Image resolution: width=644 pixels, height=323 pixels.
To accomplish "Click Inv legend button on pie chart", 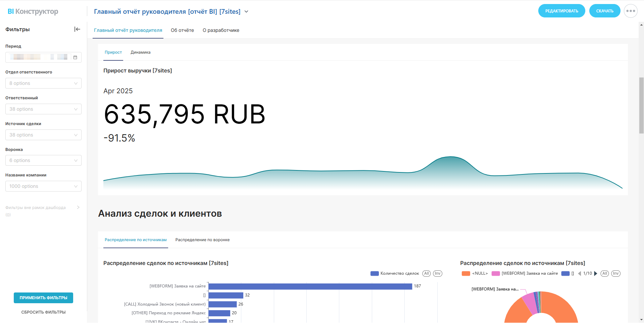I will click(x=615, y=273).
